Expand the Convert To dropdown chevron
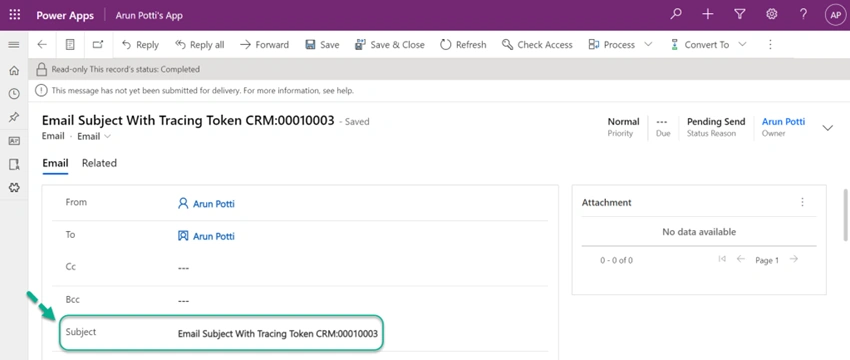 743,44
